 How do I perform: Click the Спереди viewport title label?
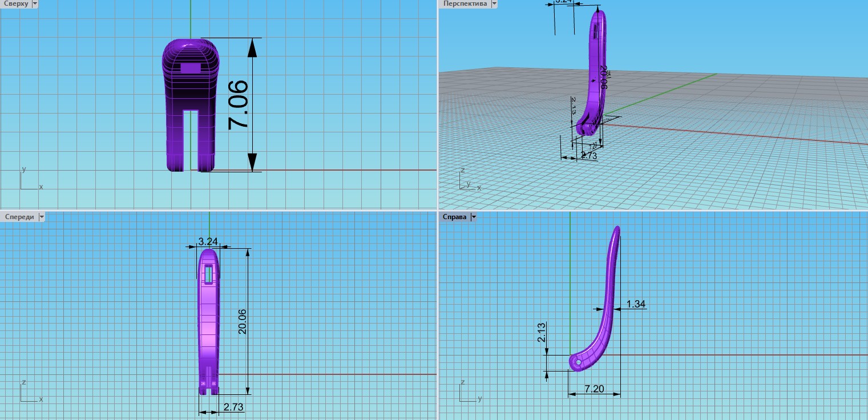click(19, 217)
